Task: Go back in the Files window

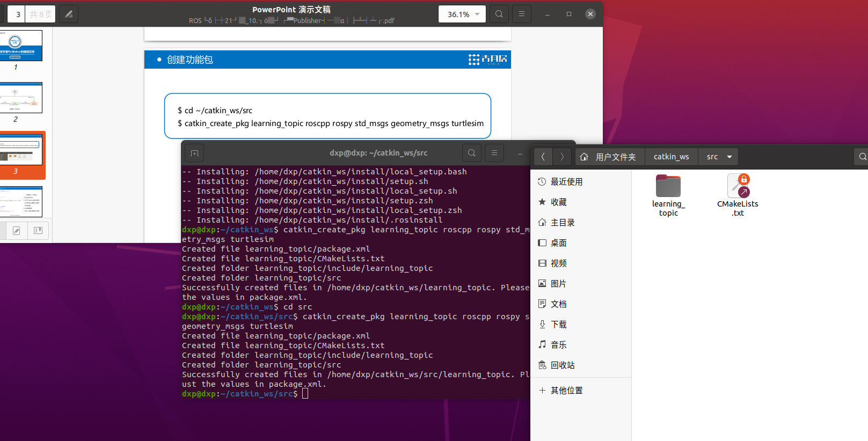Action: tap(543, 157)
